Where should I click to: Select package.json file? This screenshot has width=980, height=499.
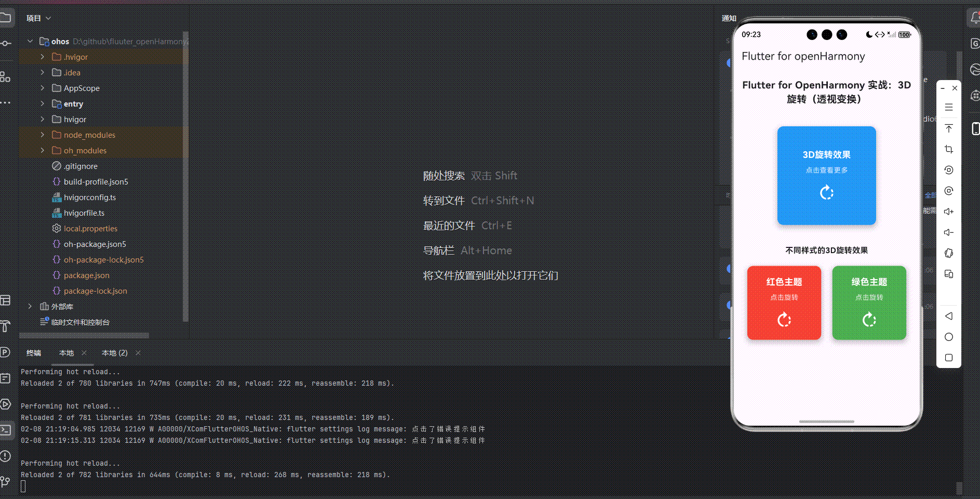click(86, 275)
